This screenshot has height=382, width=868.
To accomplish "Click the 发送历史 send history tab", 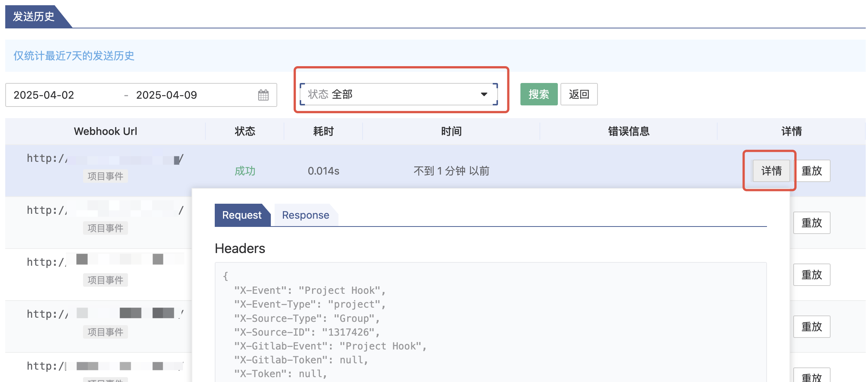I will [x=34, y=16].
